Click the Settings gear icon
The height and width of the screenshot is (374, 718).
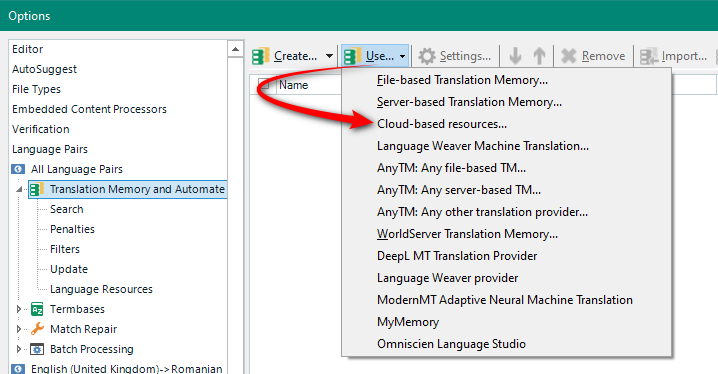click(x=427, y=56)
